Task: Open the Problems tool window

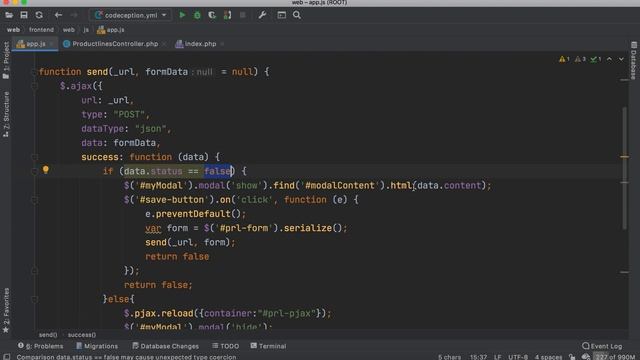Action: [x=40, y=346]
